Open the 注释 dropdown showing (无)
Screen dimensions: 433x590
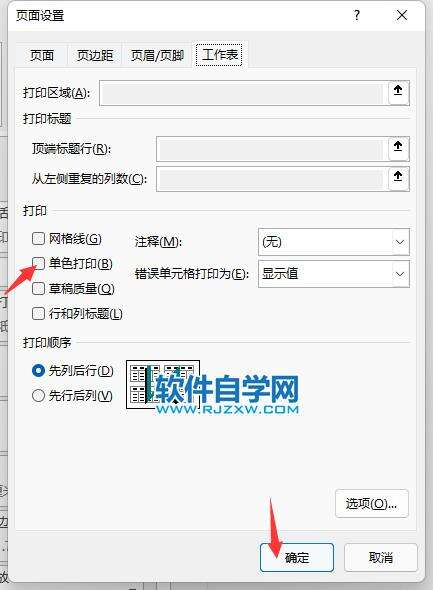pyautogui.click(x=334, y=242)
